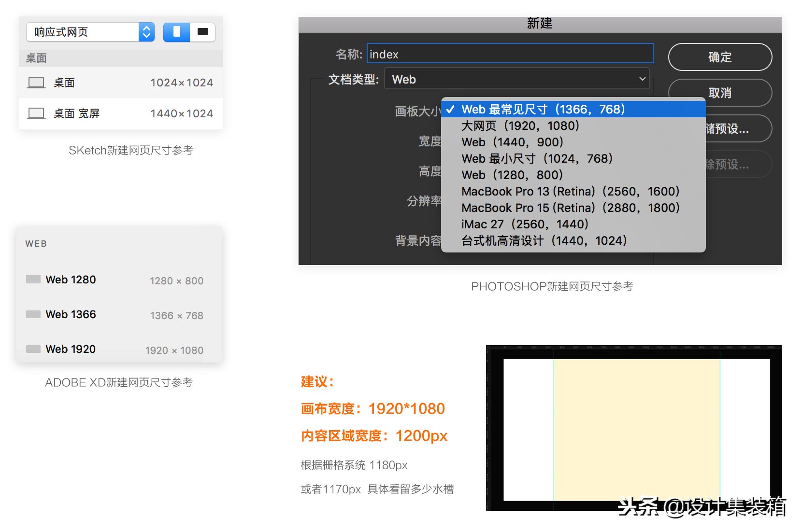Image resolution: width=802 pixels, height=532 pixels.
Task: Click the Web 1366 artboard icon
Action: tap(33, 314)
